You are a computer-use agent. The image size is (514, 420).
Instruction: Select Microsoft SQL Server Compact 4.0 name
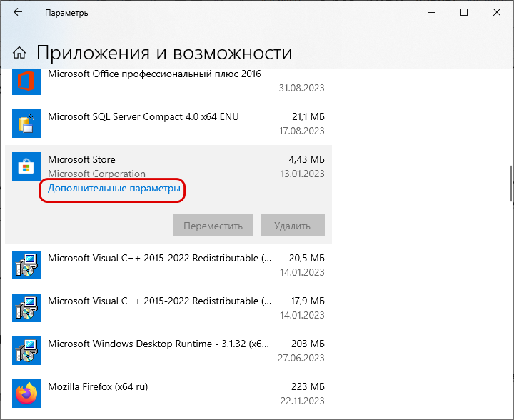pyautogui.click(x=143, y=116)
